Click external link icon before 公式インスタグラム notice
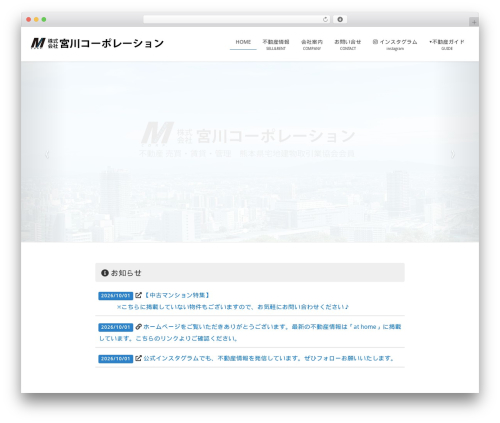 (x=138, y=358)
